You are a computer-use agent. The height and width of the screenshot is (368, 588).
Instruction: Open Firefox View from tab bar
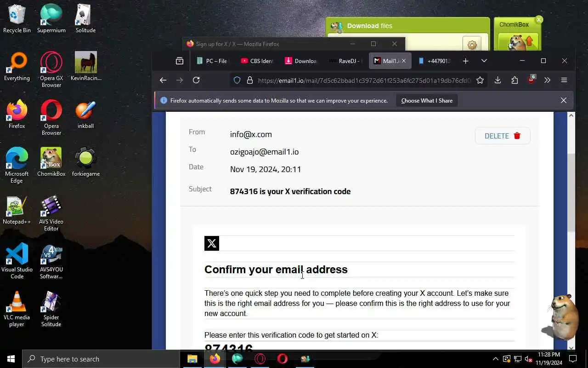[180, 61]
